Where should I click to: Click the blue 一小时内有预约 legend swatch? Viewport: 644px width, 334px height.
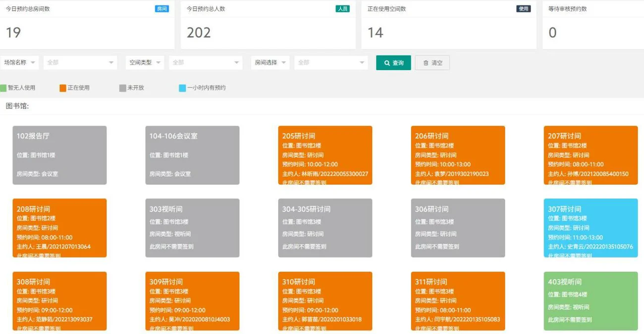(182, 88)
